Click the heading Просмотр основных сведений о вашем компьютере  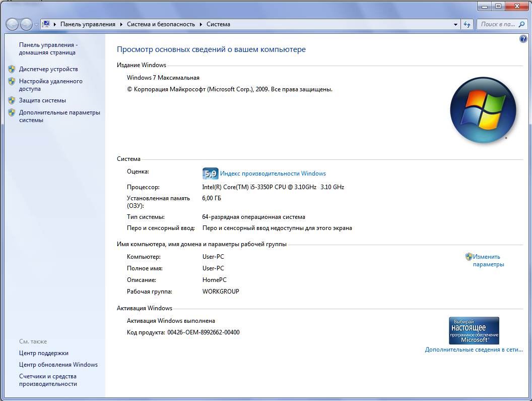tap(212, 49)
